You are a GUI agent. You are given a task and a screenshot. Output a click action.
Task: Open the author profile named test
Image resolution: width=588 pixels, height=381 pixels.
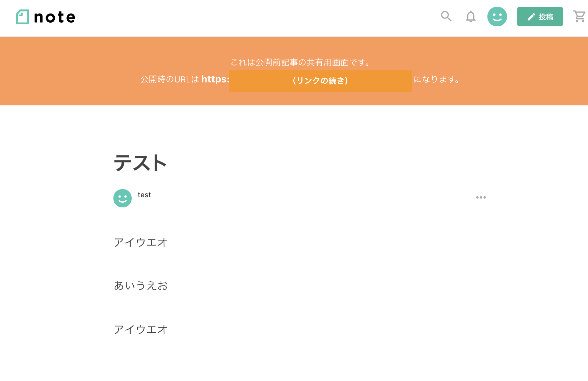click(144, 195)
